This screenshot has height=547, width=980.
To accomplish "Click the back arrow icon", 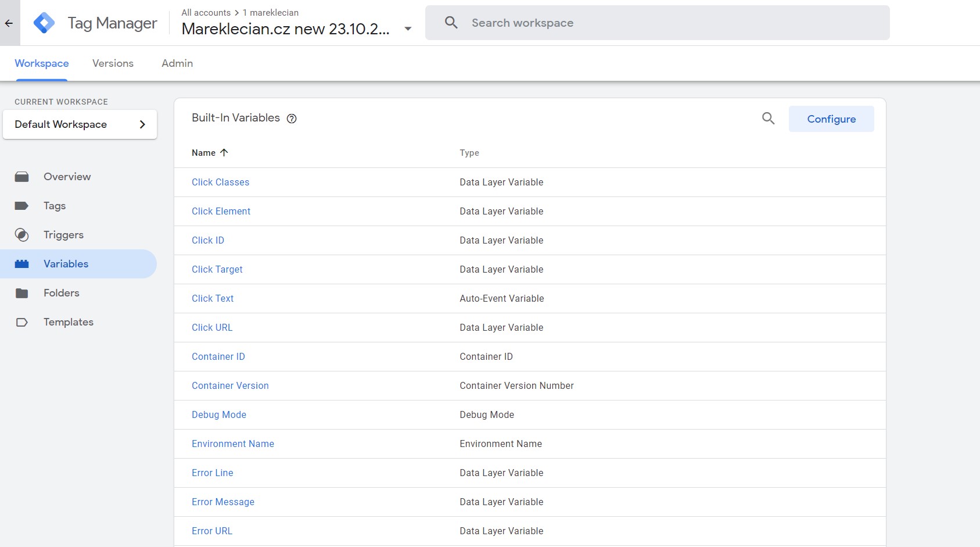I will 9,23.
